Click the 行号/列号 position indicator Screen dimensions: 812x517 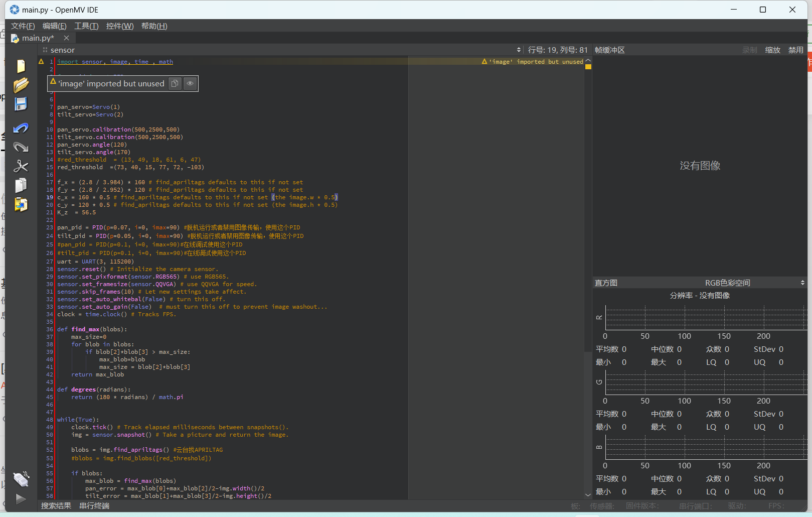[558, 50]
